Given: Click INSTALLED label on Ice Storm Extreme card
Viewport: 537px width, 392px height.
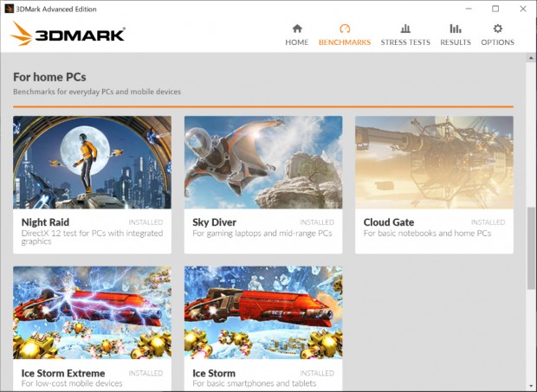Looking at the screenshot, I should tap(146, 373).
